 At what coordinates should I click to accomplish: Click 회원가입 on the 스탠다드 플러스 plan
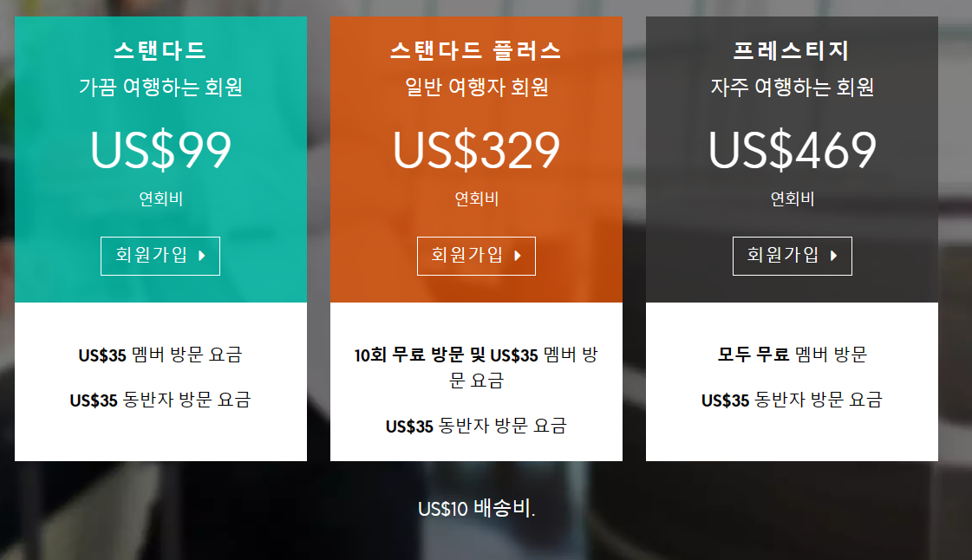475,256
